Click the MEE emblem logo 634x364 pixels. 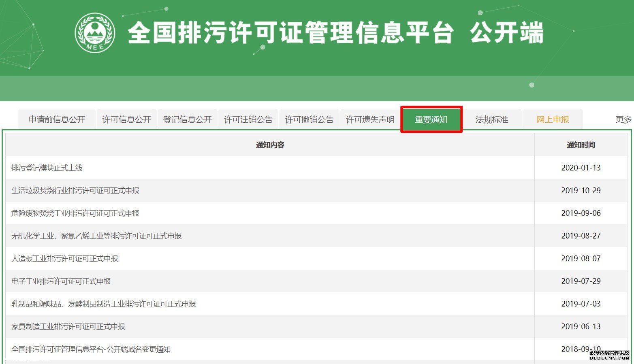tap(95, 33)
